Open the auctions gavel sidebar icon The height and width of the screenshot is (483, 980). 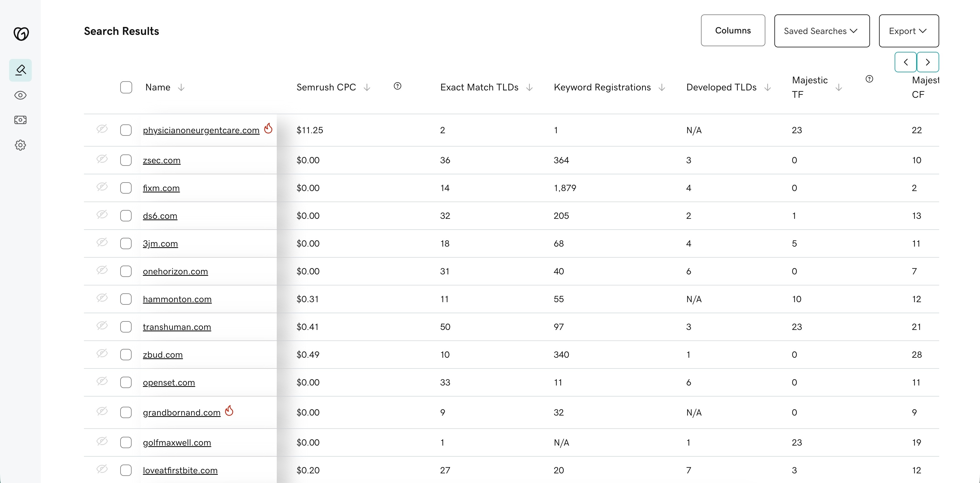click(x=20, y=70)
